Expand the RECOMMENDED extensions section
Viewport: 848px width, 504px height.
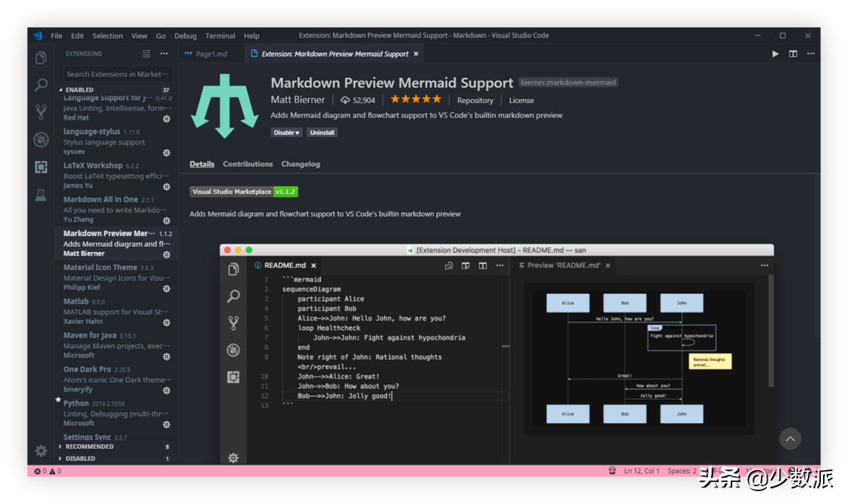tap(89, 446)
